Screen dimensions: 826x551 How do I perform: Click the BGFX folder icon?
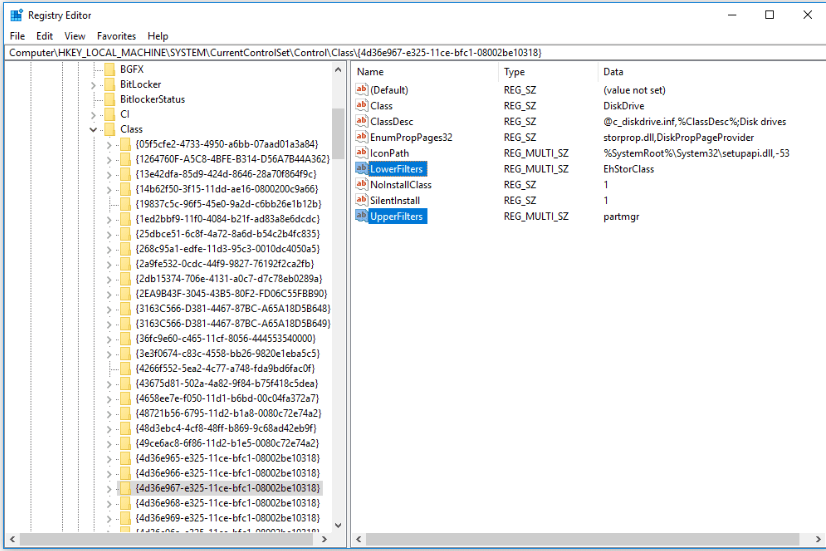(110, 69)
